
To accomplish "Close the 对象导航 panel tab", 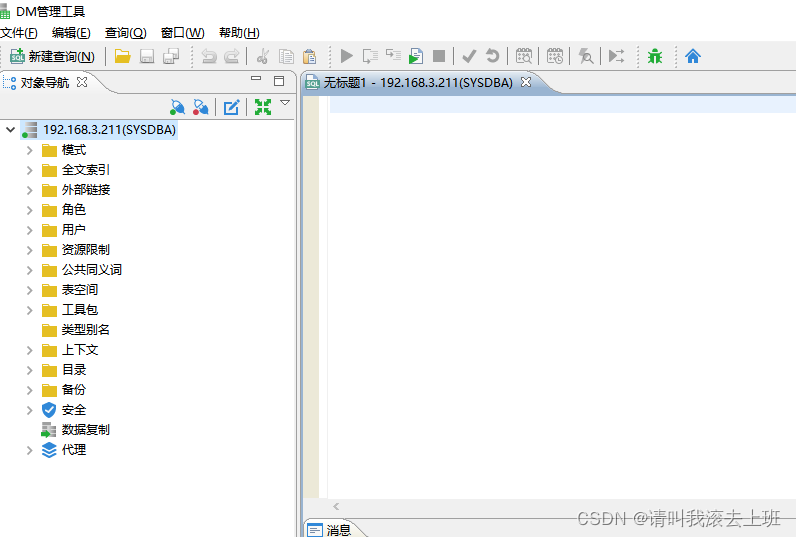I will (x=82, y=82).
